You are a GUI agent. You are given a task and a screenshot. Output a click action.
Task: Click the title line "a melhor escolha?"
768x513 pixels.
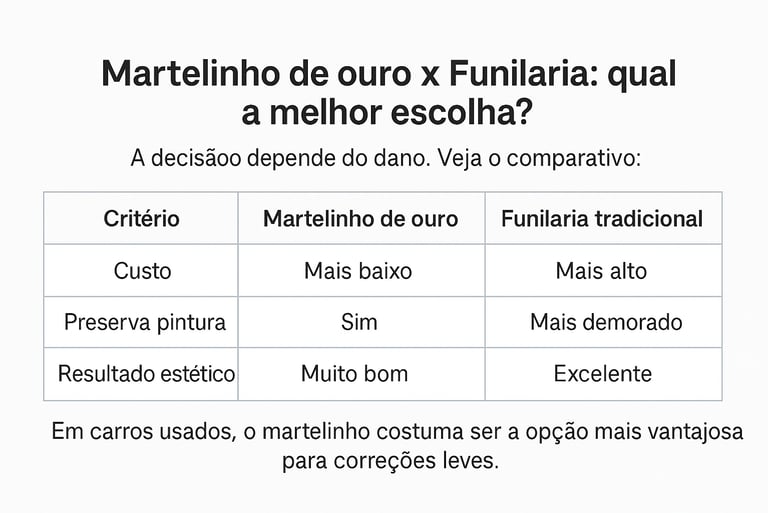click(x=386, y=113)
